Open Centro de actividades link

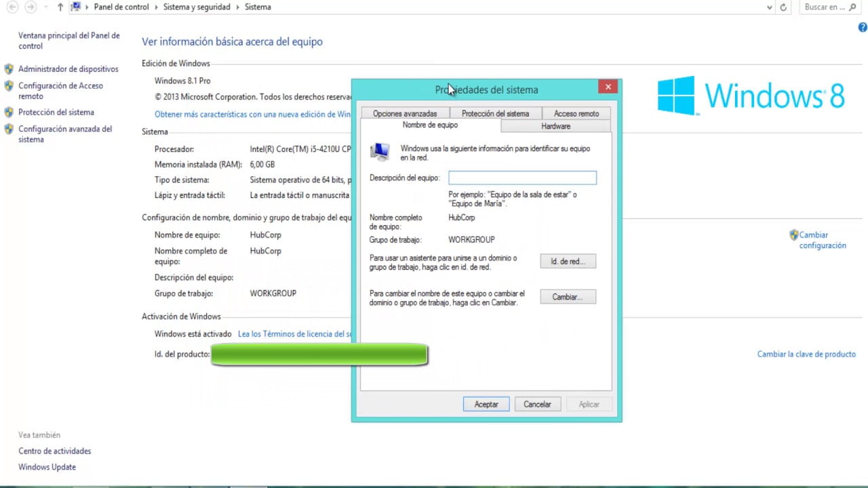pos(54,451)
